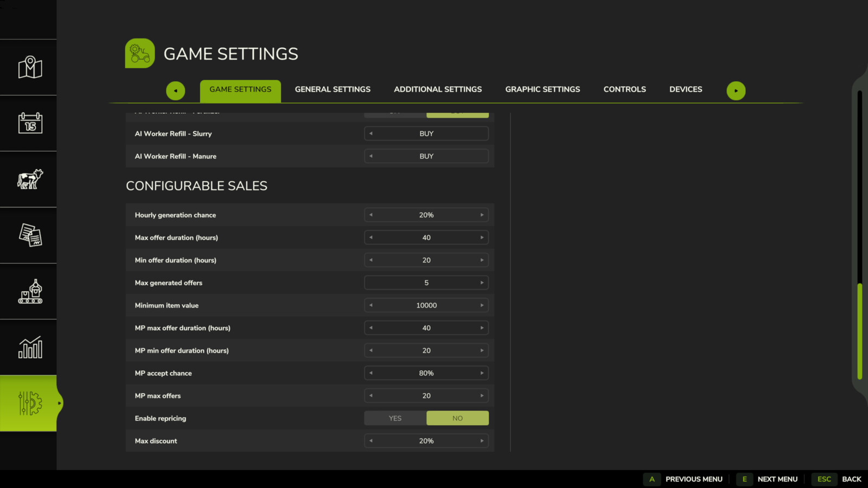Switch to the Graphic Settings tab

(x=542, y=89)
